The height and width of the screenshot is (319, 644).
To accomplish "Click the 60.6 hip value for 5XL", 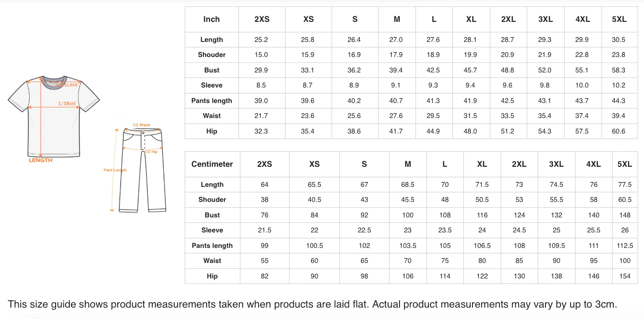I will tap(618, 131).
